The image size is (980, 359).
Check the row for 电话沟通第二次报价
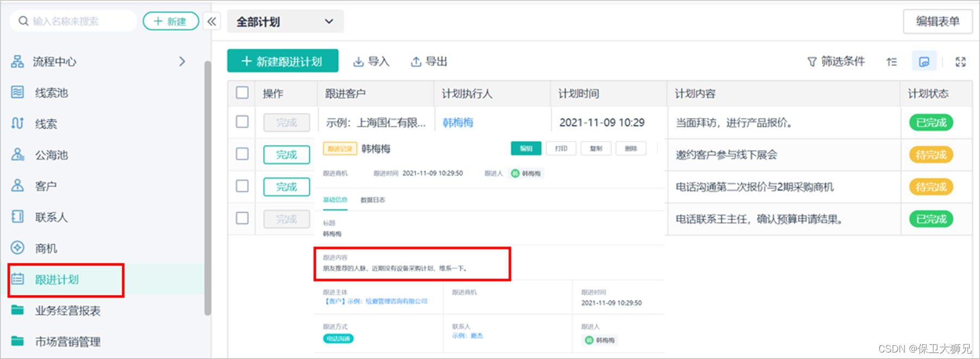pyautogui.click(x=242, y=186)
